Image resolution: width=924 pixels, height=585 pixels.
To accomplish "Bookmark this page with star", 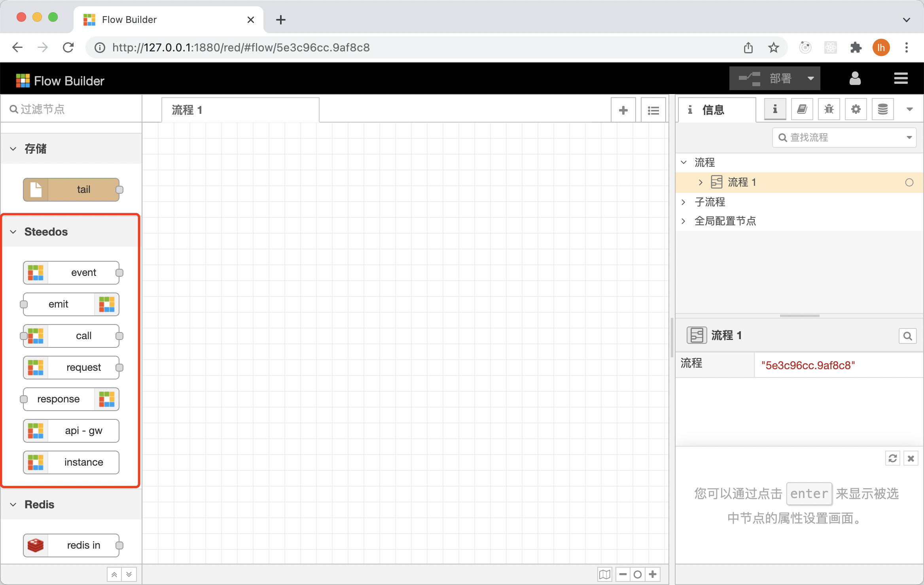I will click(773, 48).
